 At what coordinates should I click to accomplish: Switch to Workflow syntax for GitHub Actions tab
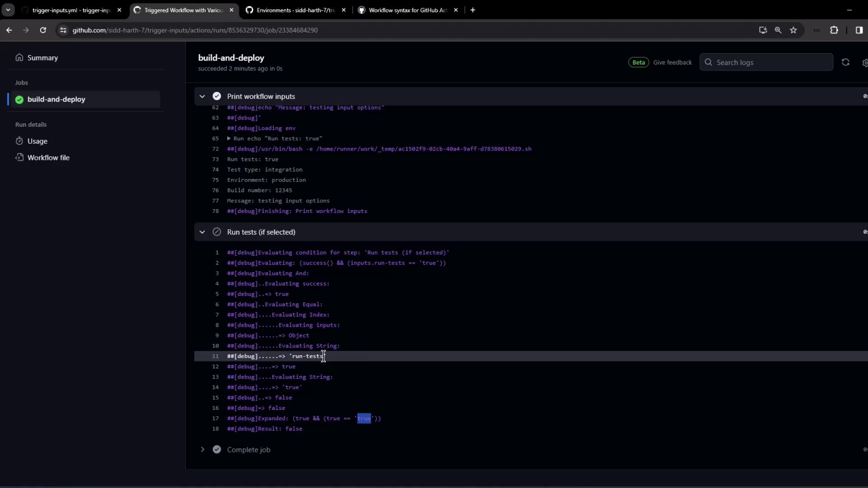(407, 10)
